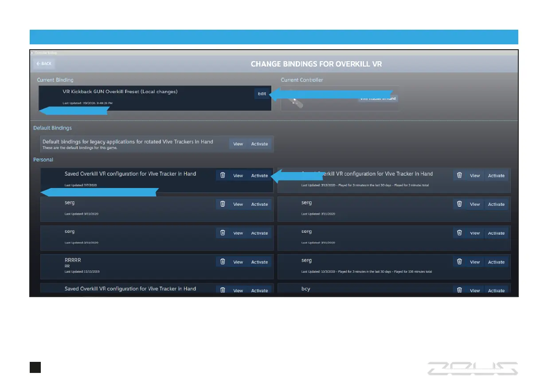View the bcy binding
Image resolution: width=548 pixels, height=392 pixels.
point(475,290)
